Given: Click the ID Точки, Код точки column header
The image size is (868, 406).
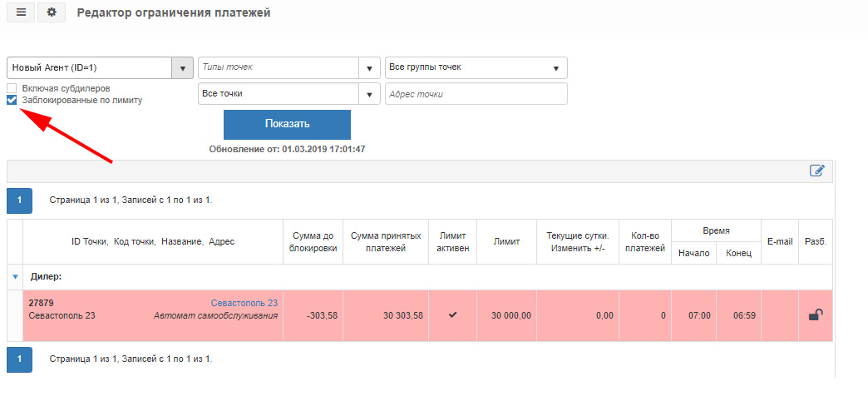Looking at the screenshot, I should pos(153,242).
